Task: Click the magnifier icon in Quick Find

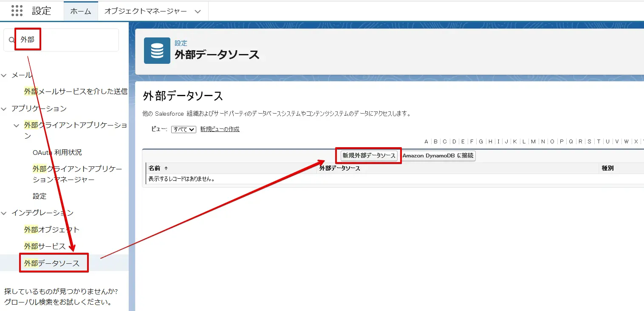Action: pos(11,39)
